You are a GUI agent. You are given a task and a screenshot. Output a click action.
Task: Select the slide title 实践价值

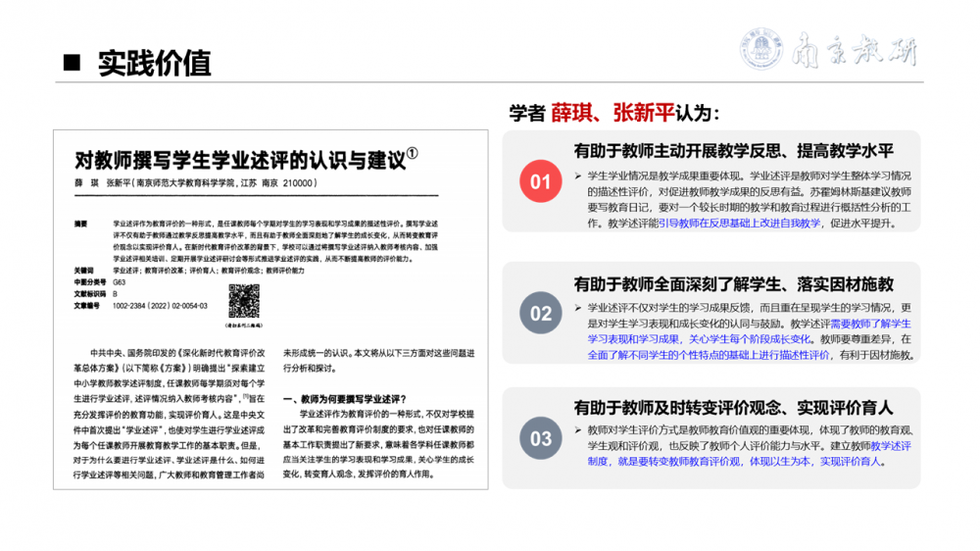coord(154,64)
